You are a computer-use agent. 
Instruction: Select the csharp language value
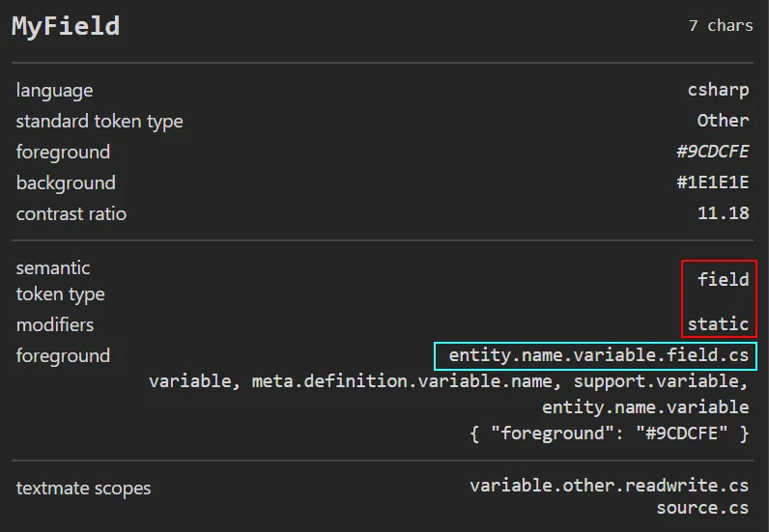pyautogui.click(x=718, y=90)
